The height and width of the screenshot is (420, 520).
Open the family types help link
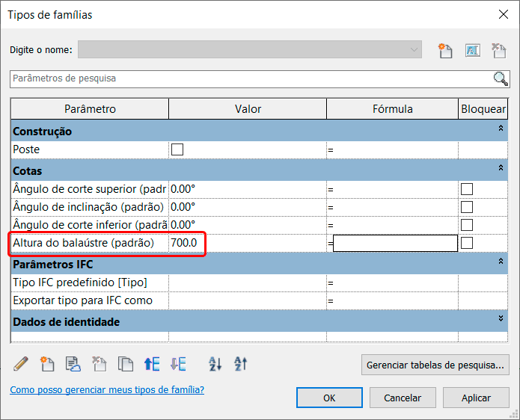click(x=106, y=390)
